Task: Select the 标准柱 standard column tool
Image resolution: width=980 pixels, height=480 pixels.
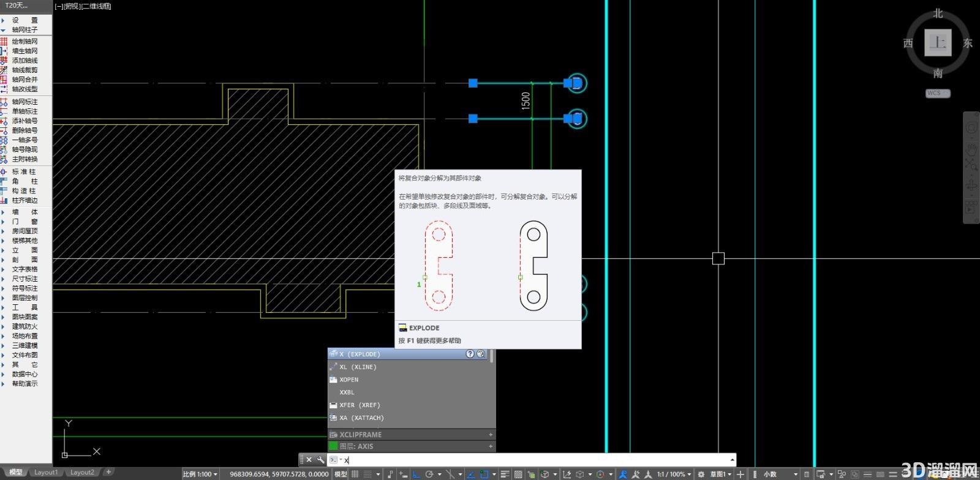Action: (x=24, y=171)
